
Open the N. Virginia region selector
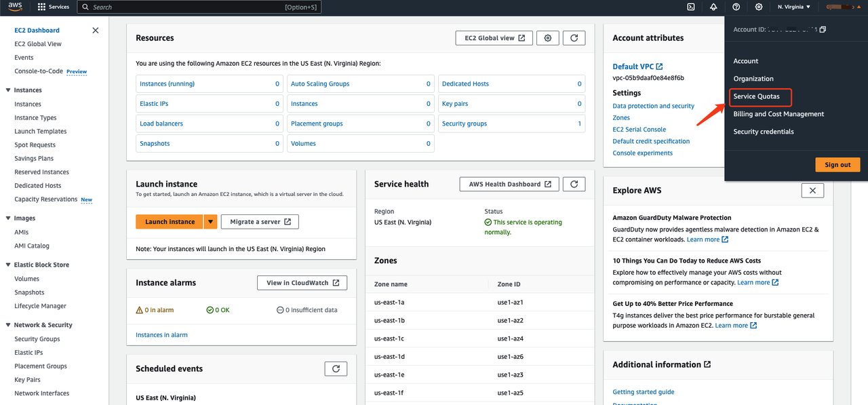(x=794, y=7)
